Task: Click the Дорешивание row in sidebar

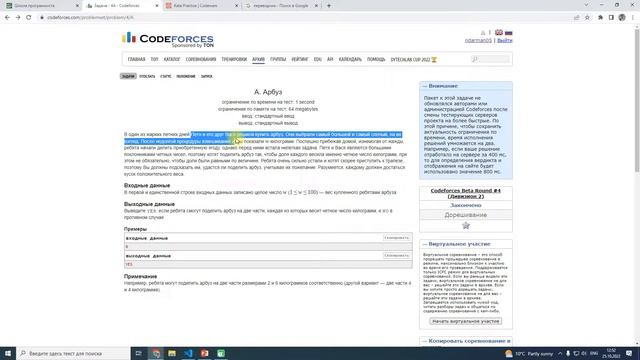Action: tap(466, 215)
